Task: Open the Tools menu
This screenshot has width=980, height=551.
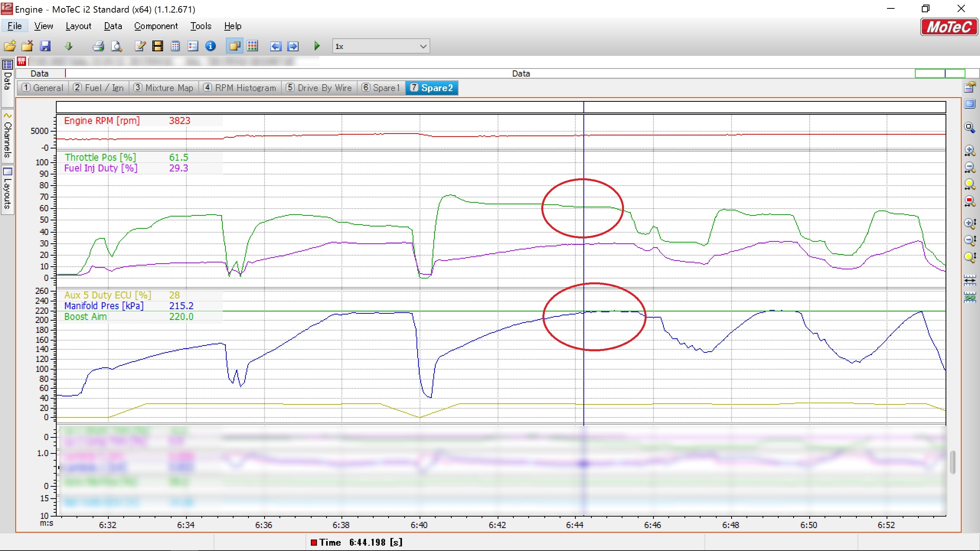Action: tap(201, 26)
